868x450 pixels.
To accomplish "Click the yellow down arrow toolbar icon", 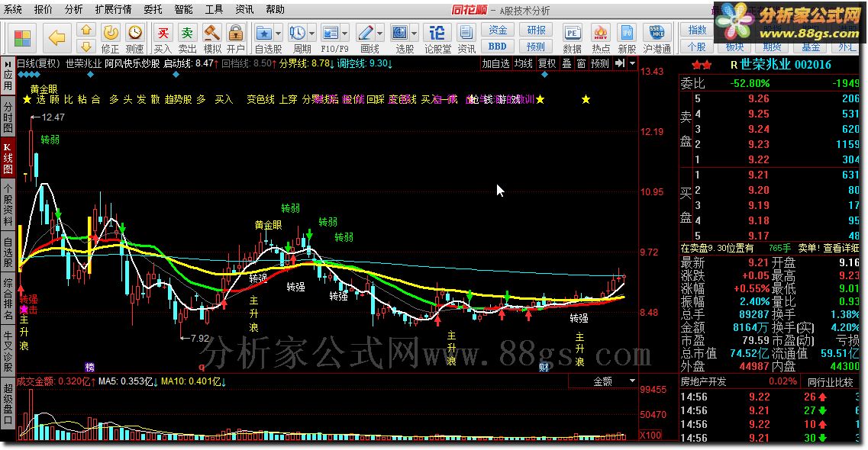I will click(86, 47).
